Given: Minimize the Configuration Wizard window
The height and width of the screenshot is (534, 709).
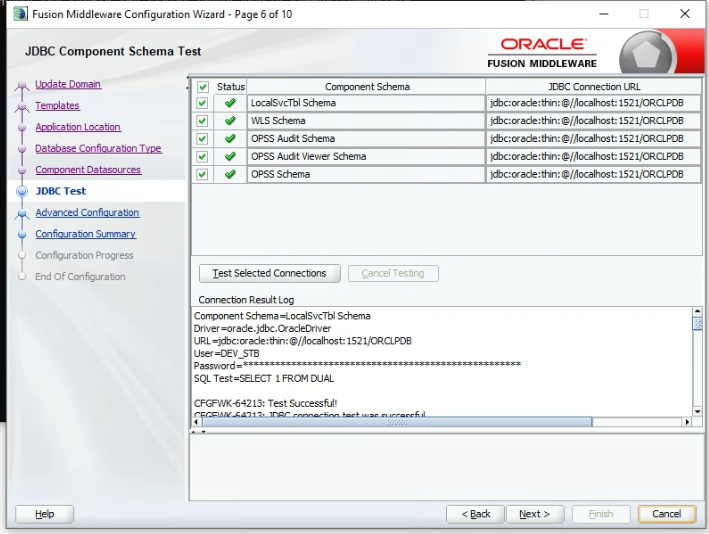Looking at the screenshot, I should tap(604, 14).
